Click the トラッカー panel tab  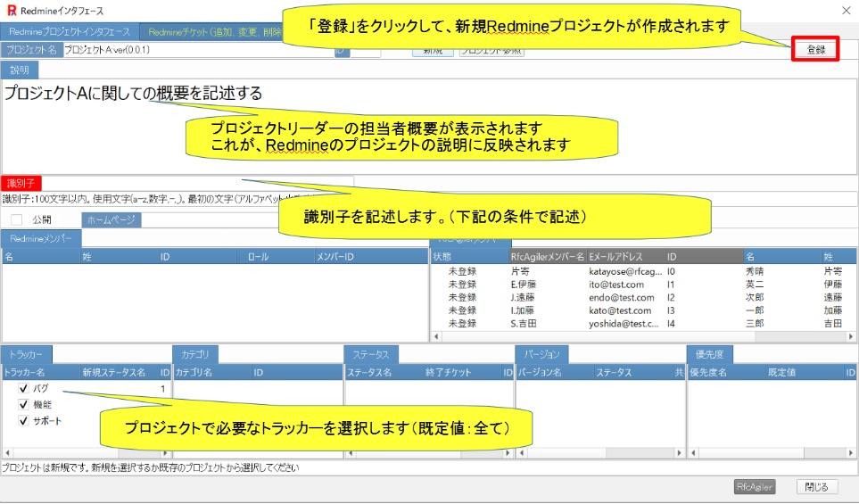coord(26,354)
